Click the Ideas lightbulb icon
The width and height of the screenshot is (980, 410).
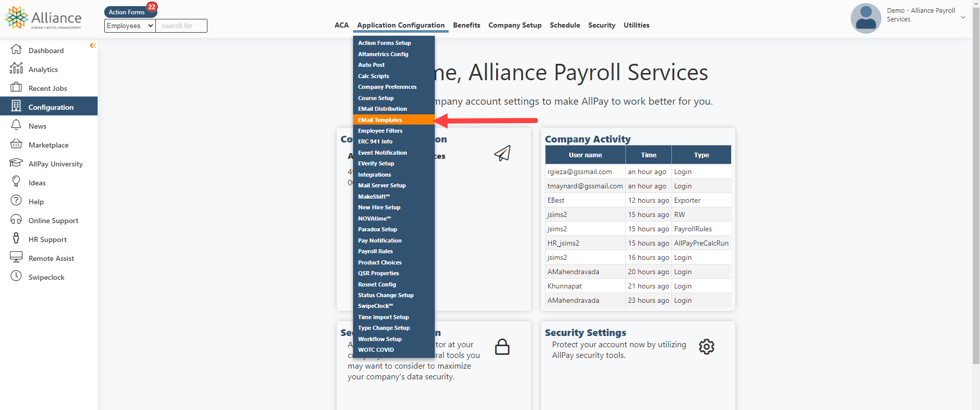(x=16, y=182)
